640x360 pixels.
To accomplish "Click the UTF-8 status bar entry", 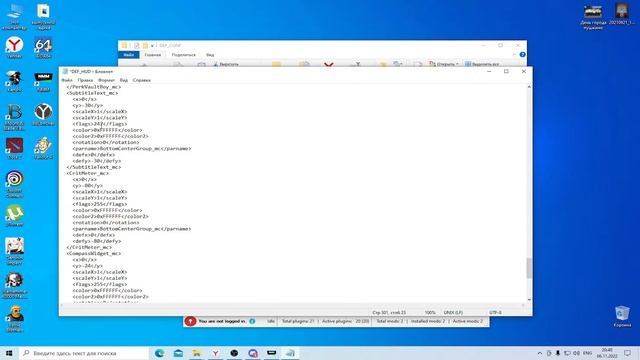I will tap(495, 313).
